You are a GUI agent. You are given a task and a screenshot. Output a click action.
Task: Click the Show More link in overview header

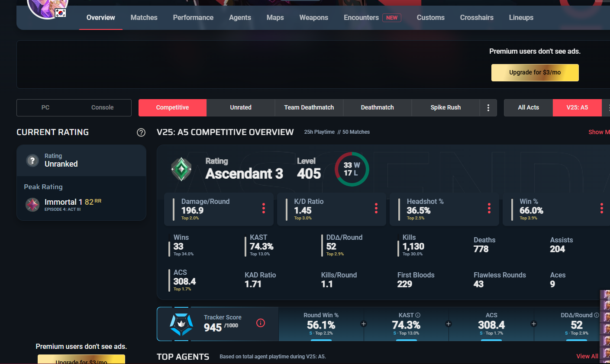(x=599, y=132)
